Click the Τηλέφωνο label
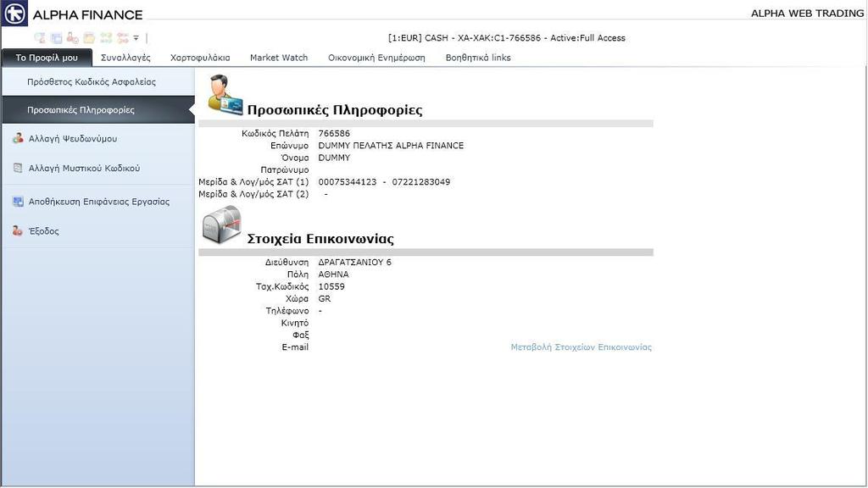Viewport: 868px width, 488px height. [x=287, y=311]
